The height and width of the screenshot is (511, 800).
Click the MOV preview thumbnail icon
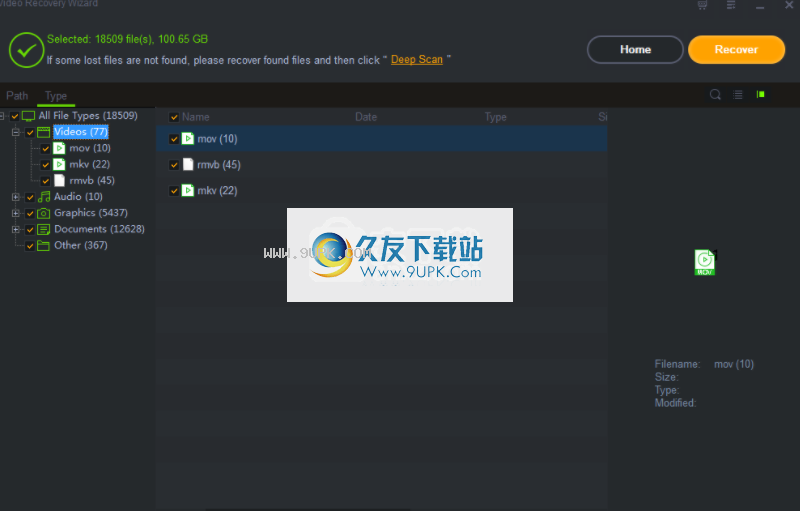(x=705, y=262)
